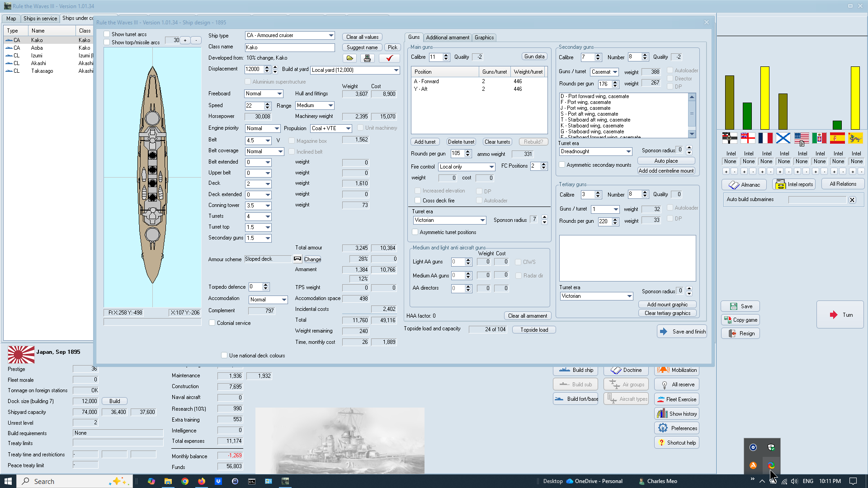Expand the Range dropdown
The image size is (868, 488).
click(x=330, y=105)
